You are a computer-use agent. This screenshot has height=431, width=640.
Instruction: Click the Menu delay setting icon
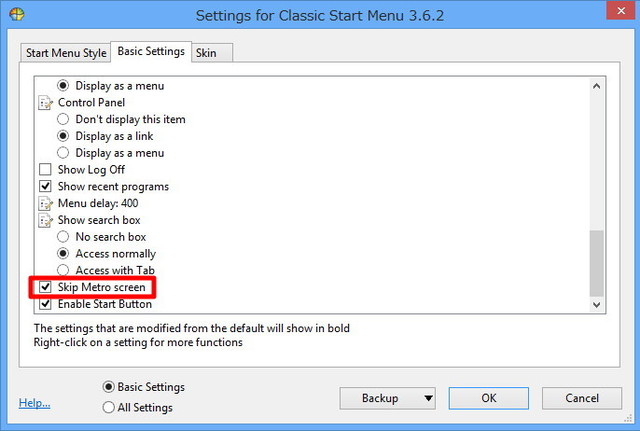click(45, 203)
